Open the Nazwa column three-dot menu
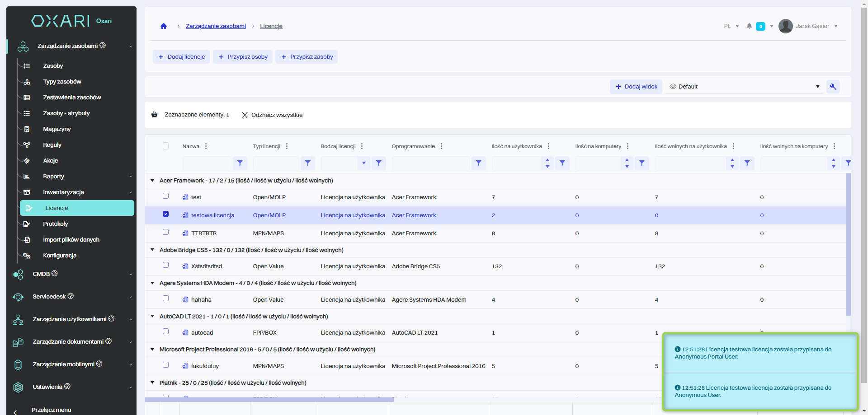The image size is (868, 415). click(206, 146)
